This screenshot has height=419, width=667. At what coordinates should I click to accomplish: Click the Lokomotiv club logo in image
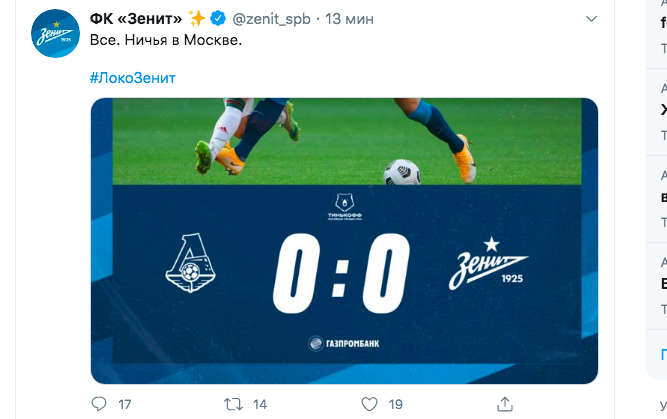click(191, 262)
